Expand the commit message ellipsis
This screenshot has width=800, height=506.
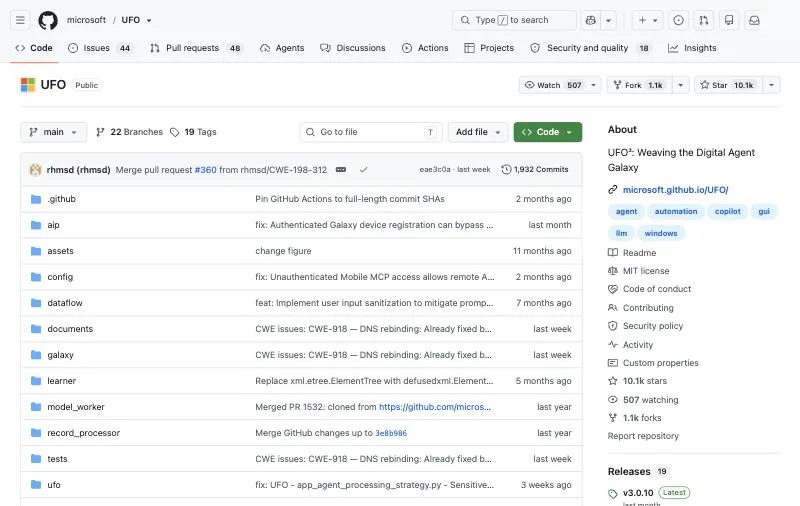coord(341,169)
